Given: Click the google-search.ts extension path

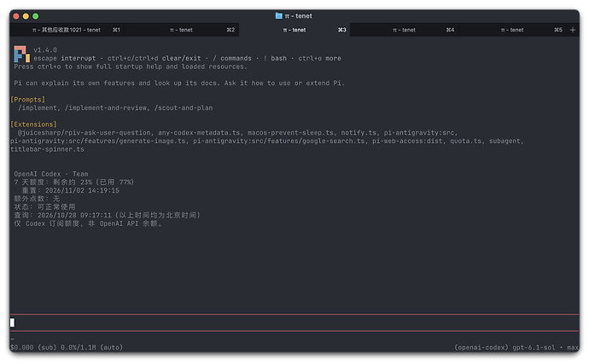Looking at the screenshot, I should 279,141.
